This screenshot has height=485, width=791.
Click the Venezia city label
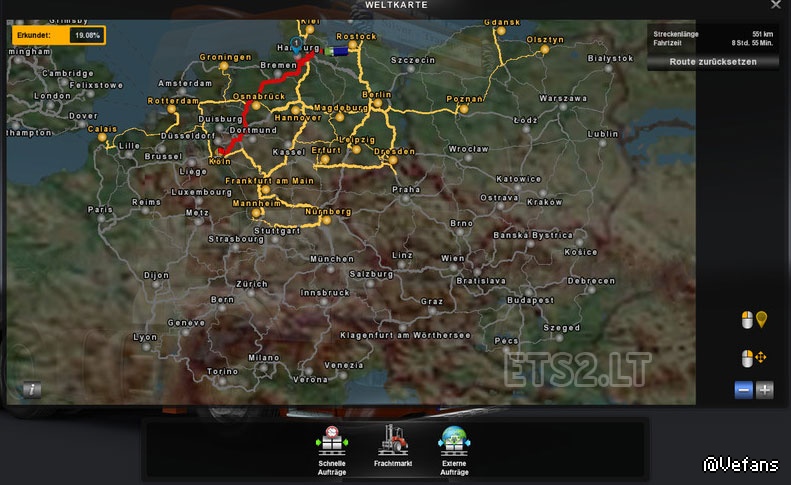(x=344, y=365)
